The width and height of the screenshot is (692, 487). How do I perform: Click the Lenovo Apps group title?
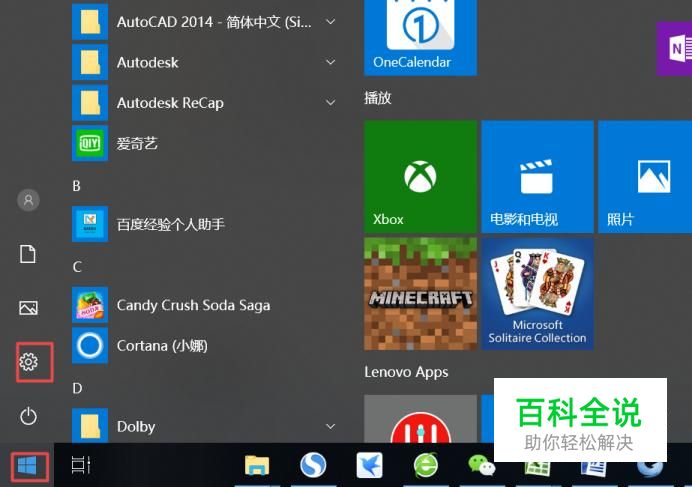click(x=406, y=372)
